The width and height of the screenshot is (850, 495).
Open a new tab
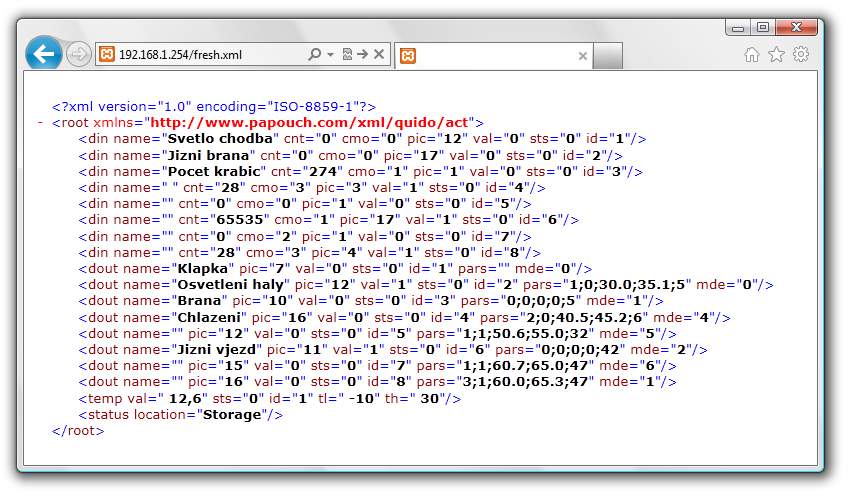tap(608, 55)
